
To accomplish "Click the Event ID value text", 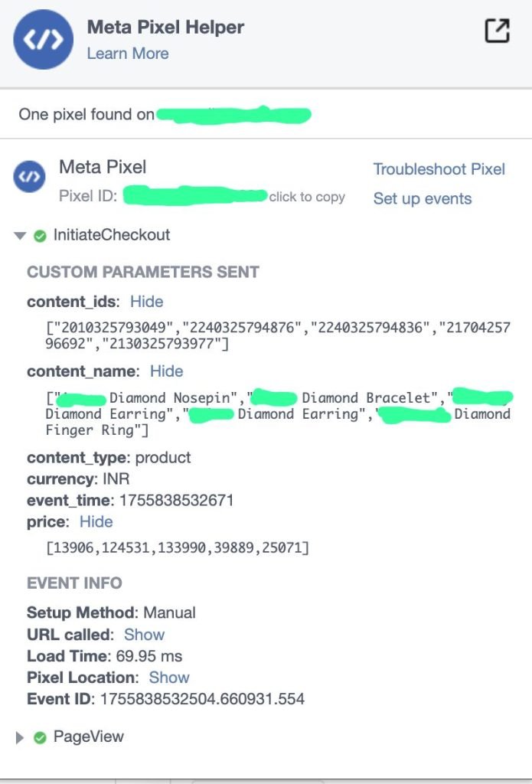I will click(203, 699).
